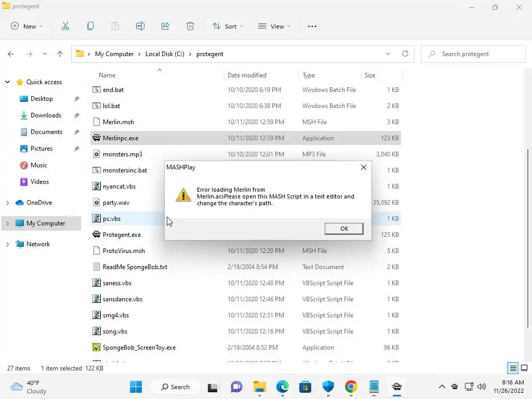Screen dimensions: 532x399
Task: Refresh the protegent folder view
Action: [x=405, y=54]
